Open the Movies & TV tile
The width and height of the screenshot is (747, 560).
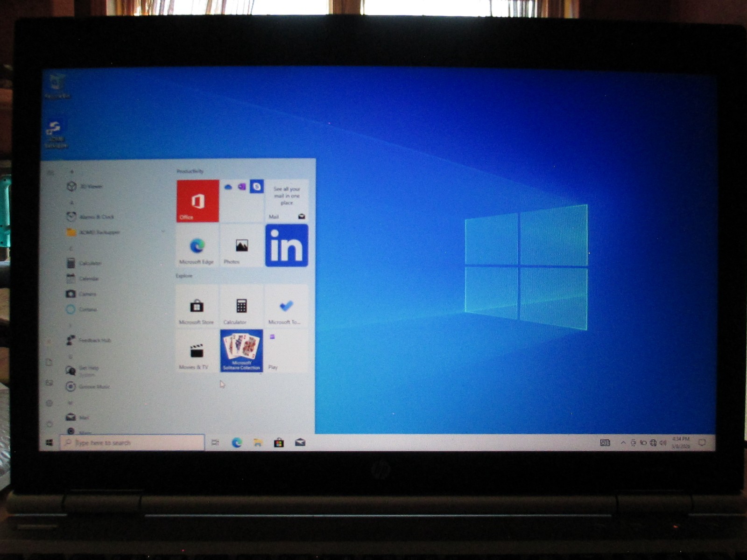197,351
